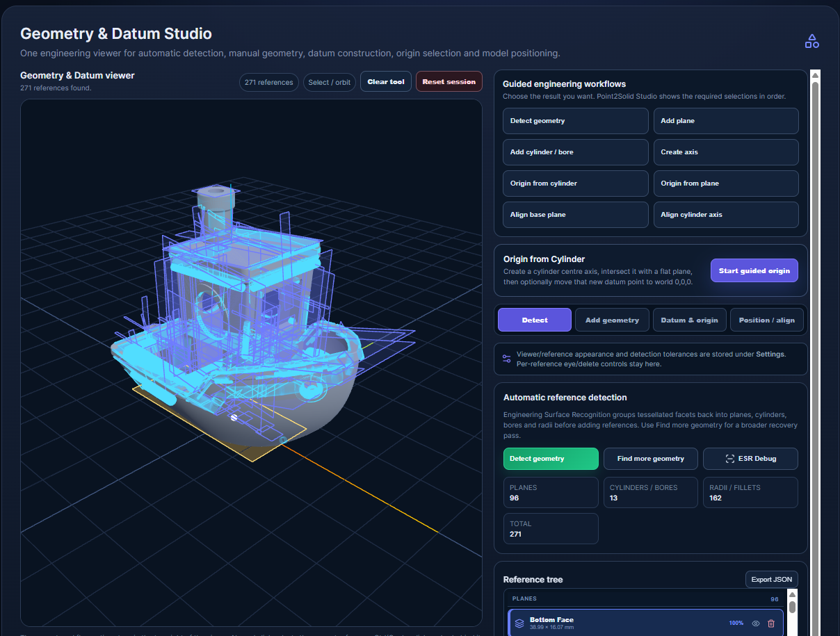Choose the Add plane workflow
The height and width of the screenshot is (636, 840).
tap(726, 121)
